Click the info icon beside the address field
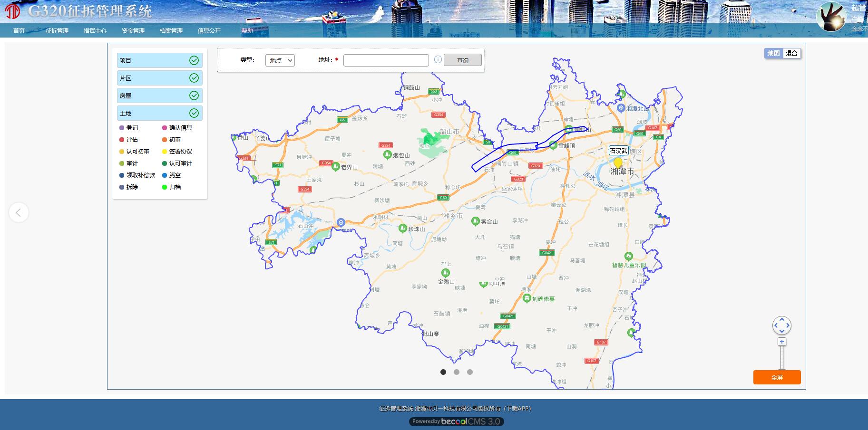The height and width of the screenshot is (430, 868). [438, 60]
